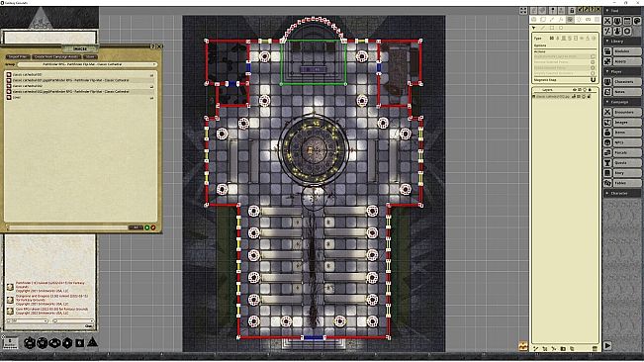Click the percent-style modifiers tool icon

tap(607, 31)
